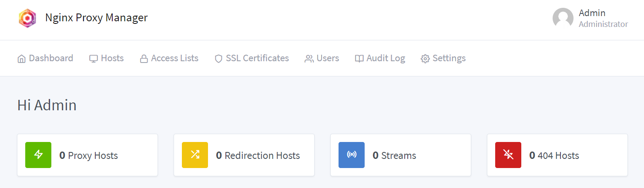Viewport: 644px width, 188px height.
Task: Click the blue broadcast Streams icon
Action: [352, 155]
